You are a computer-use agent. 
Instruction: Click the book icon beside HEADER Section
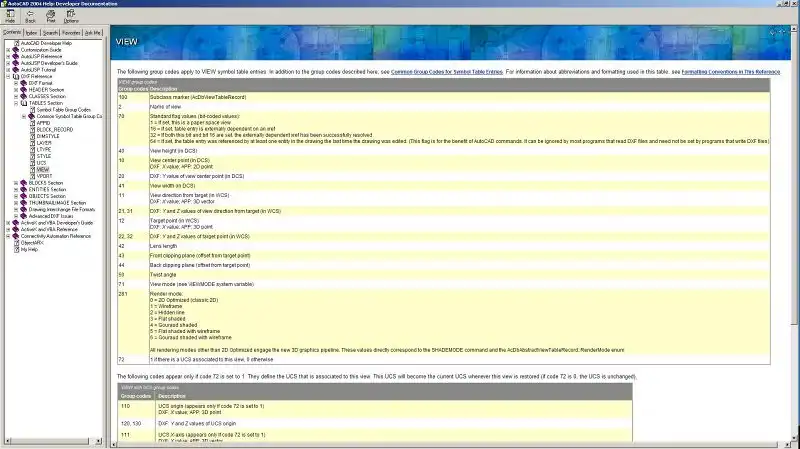pyautogui.click(x=23, y=90)
